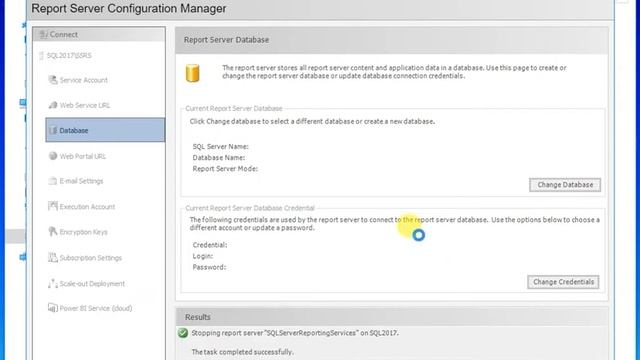The width and height of the screenshot is (640, 360).
Task: Go to Web Service URL settings
Action: point(85,105)
